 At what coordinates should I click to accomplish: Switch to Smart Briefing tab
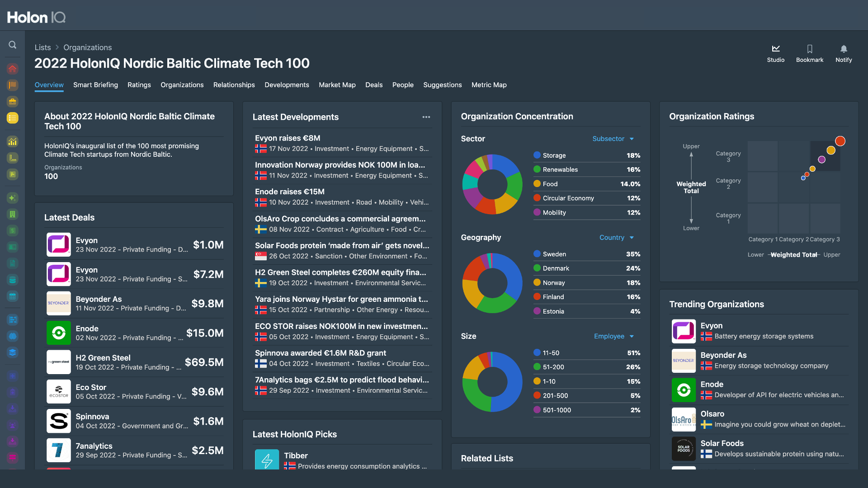pyautogui.click(x=95, y=85)
